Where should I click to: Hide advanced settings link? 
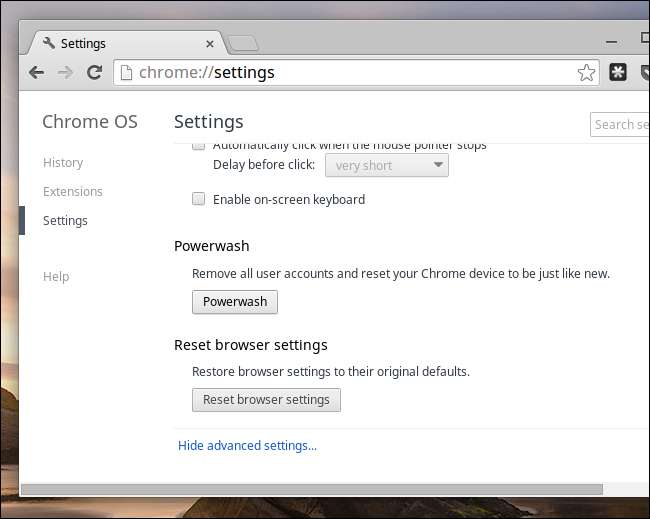(247, 446)
